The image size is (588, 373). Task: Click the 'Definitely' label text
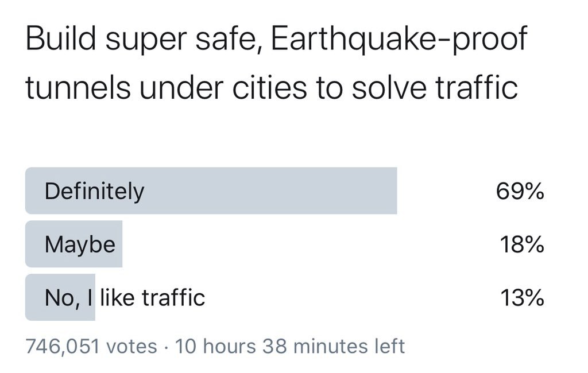(x=94, y=192)
